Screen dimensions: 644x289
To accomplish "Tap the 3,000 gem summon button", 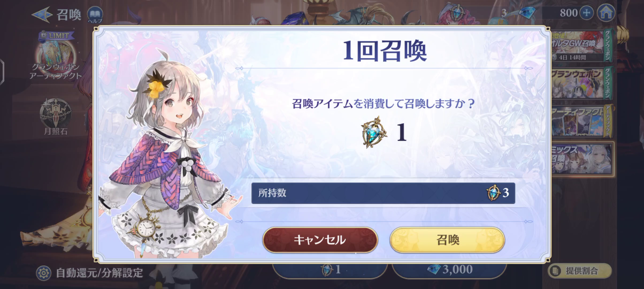I will (449, 270).
